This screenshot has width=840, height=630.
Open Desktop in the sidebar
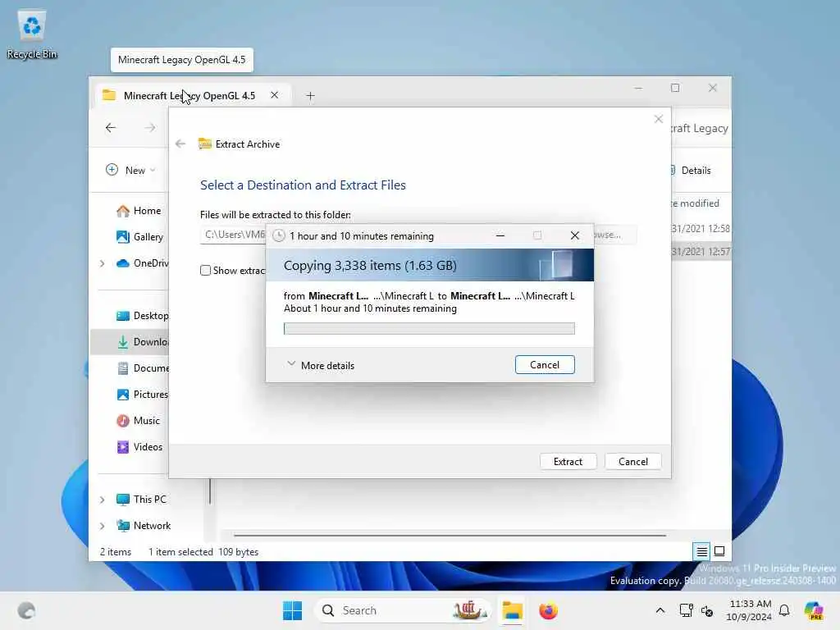click(x=143, y=316)
